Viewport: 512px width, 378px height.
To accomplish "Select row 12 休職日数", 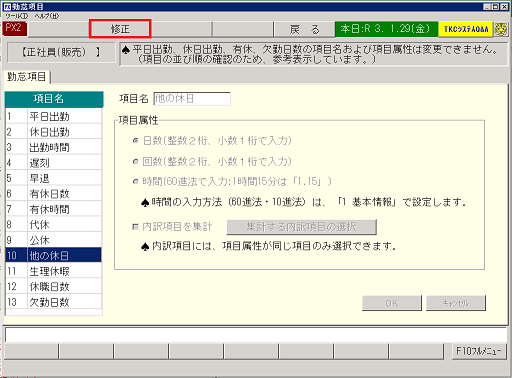I will coord(54,286).
